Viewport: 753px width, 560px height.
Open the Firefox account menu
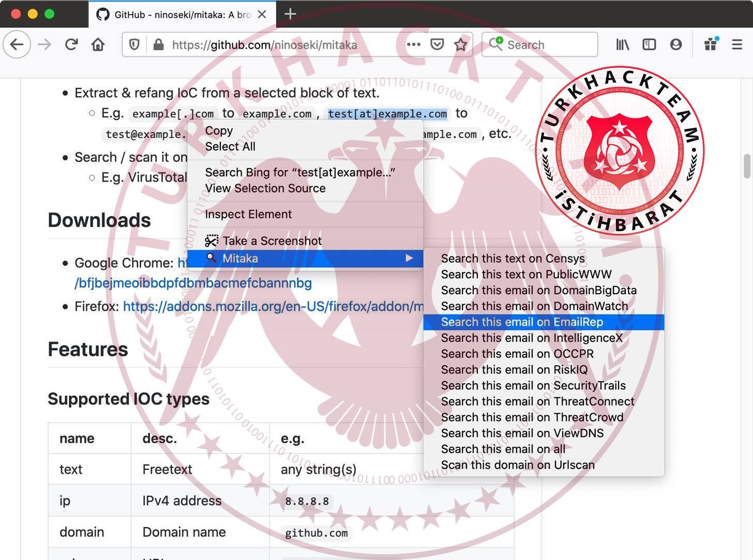coord(676,44)
